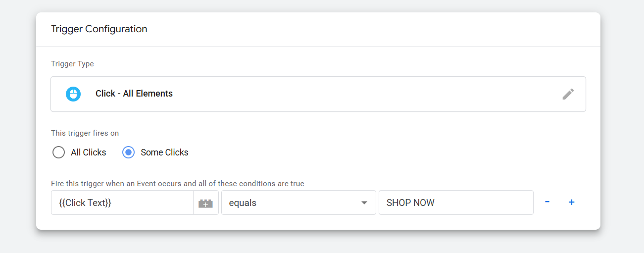Viewport: 644px width, 253px height.
Task: Add a new condition with the plus button
Action: click(x=571, y=202)
